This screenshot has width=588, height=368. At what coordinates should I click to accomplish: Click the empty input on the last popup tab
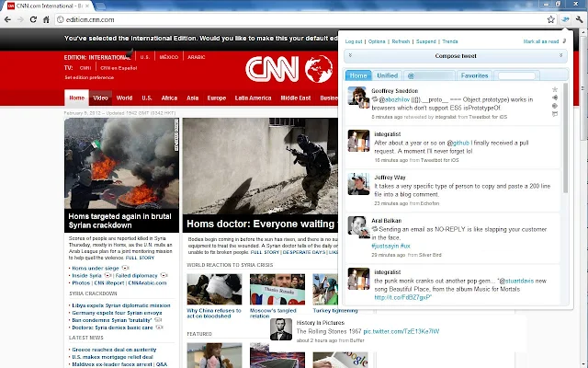[516, 75]
